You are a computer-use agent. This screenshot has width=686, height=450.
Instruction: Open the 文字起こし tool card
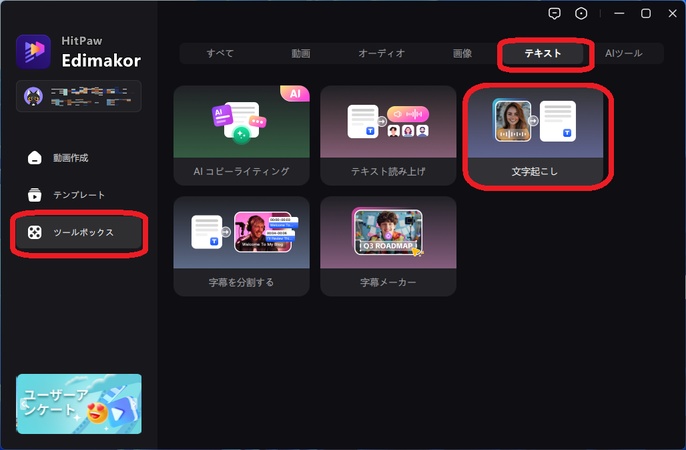click(x=535, y=135)
